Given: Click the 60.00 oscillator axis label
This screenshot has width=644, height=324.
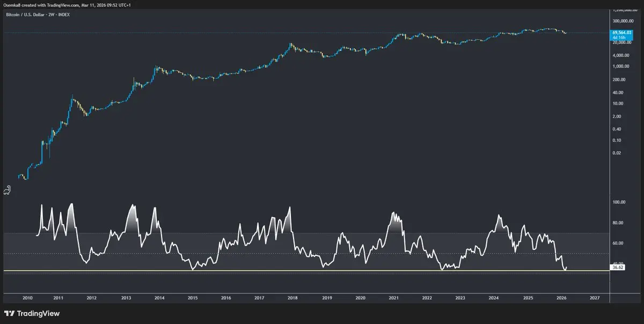Looking at the screenshot, I should (x=617, y=243).
